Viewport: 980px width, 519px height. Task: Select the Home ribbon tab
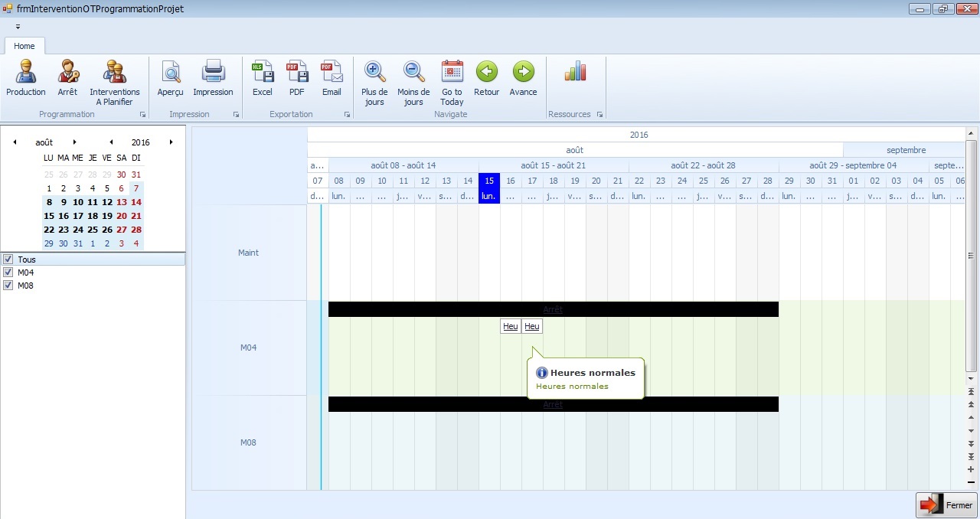click(x=24, y=46)
